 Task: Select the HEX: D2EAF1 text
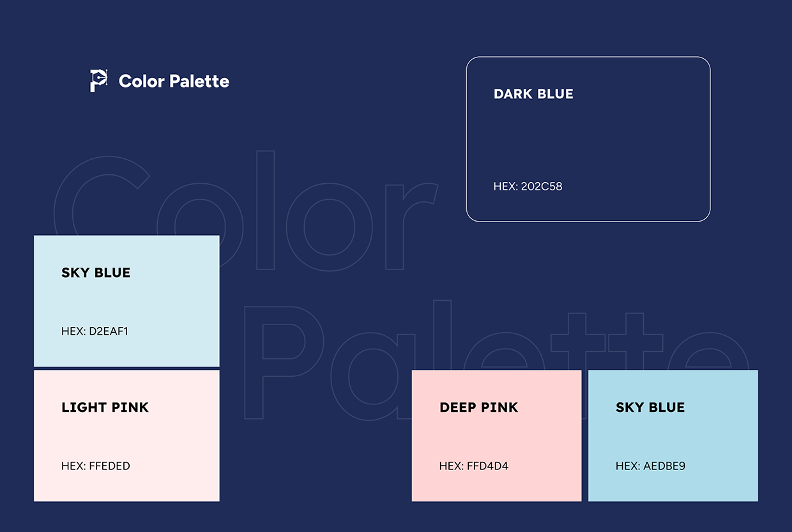[95, 331]
